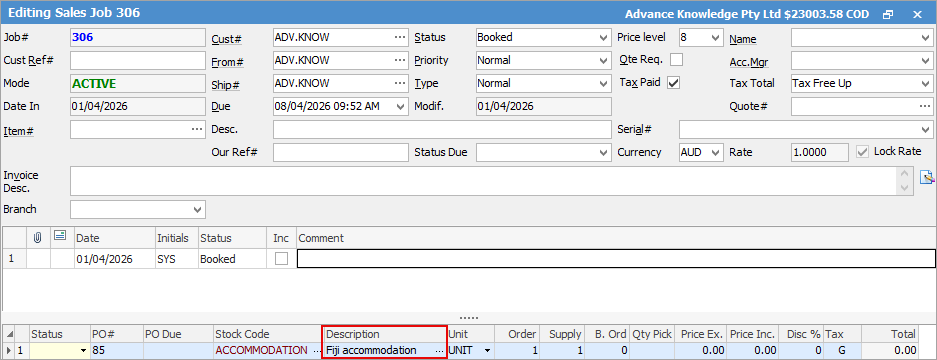This screenshot has height=360, width=937.
Task: Click the Price Inc. column header
Action: coord(752,334)
